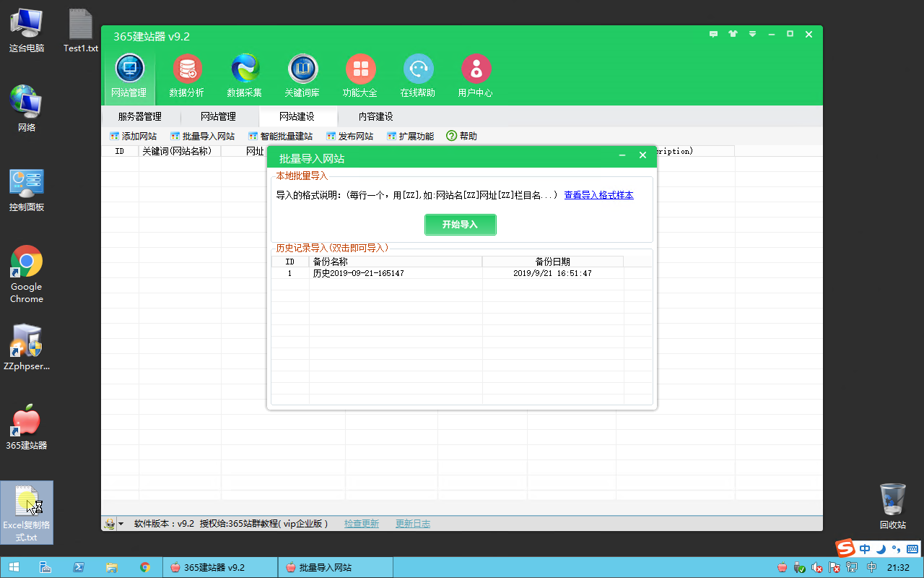
Task: Open the 更新日志 link in status bar
Action: [413, 524]
